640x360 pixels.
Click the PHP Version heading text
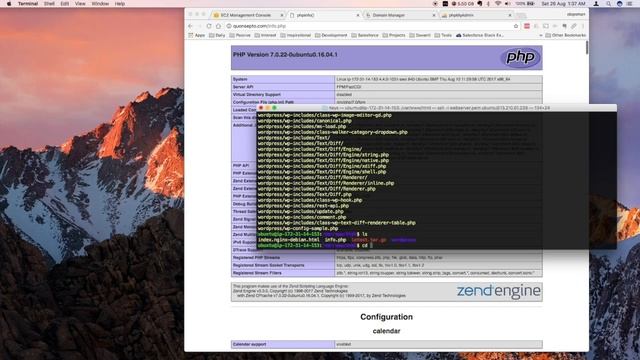click(x=285, y=55)
